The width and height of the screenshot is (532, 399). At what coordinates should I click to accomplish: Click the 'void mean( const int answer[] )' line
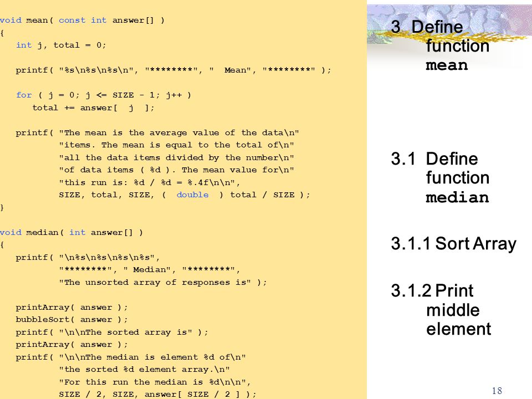coord(82,21)
